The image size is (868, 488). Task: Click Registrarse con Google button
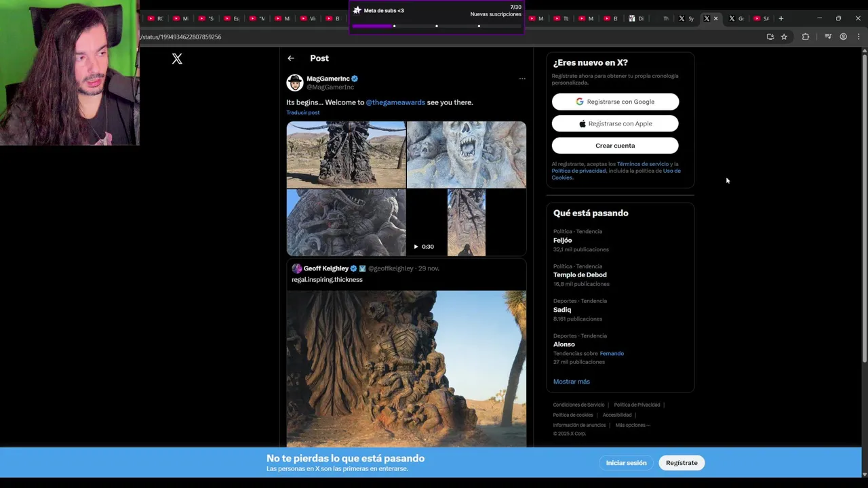(x=615, y=102)
